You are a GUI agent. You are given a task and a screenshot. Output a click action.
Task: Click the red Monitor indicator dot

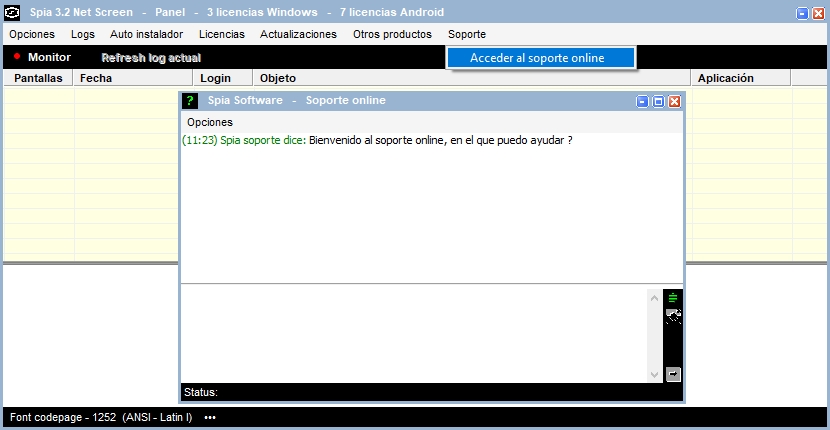pos(17,56)
